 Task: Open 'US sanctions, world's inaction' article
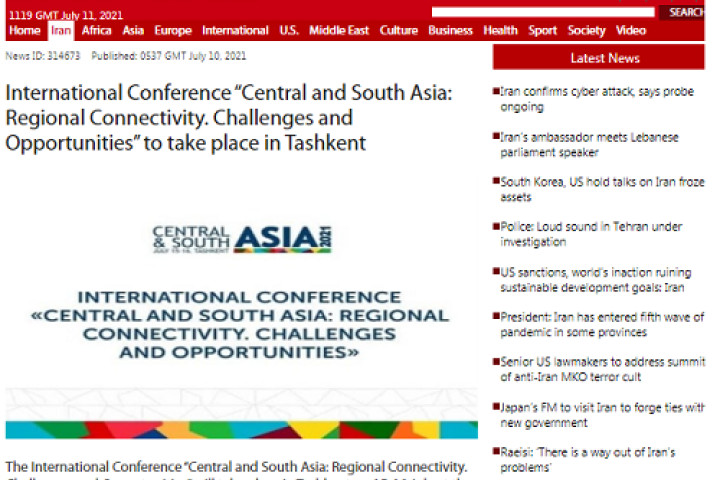(x=595, y=280)
